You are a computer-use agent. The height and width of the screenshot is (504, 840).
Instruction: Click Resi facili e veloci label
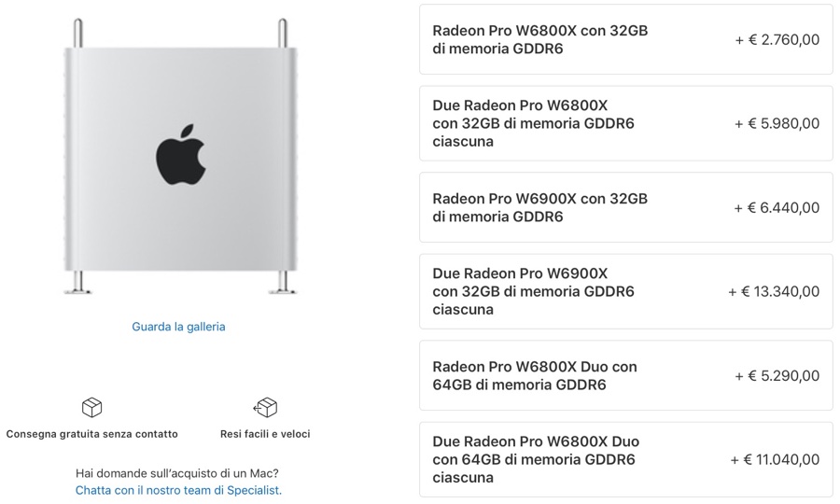265,434
